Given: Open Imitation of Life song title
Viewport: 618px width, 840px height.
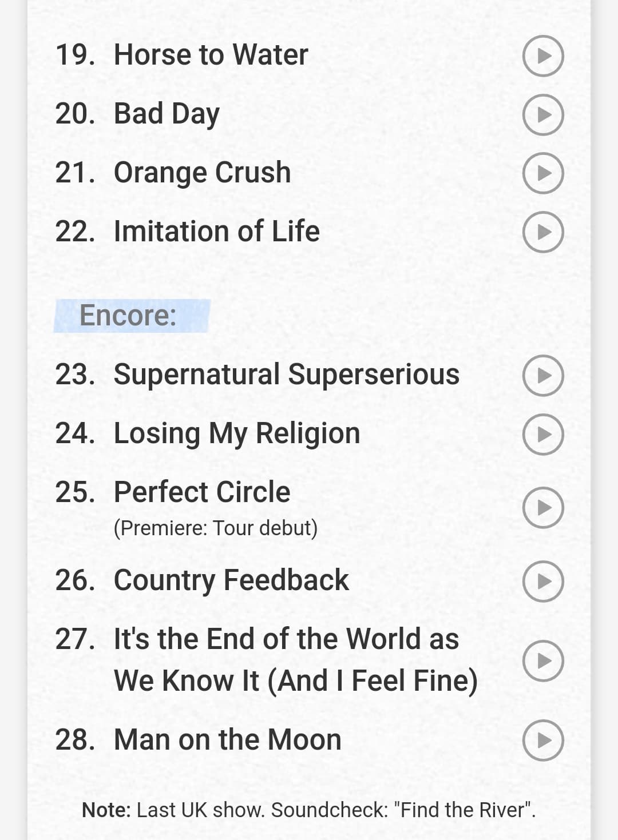Looking at the screenshot, I should click(x=216, y=232).
